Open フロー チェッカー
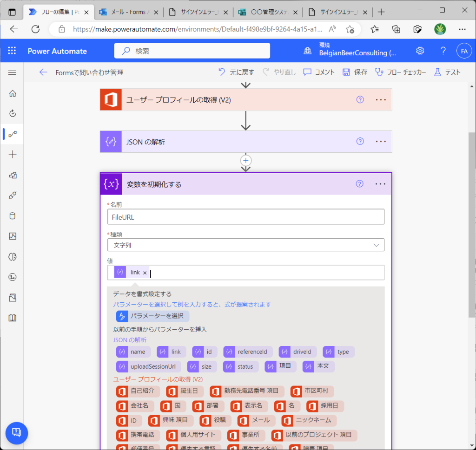The image size is (476, 450). pyautogui.click(x=400, y=72)
